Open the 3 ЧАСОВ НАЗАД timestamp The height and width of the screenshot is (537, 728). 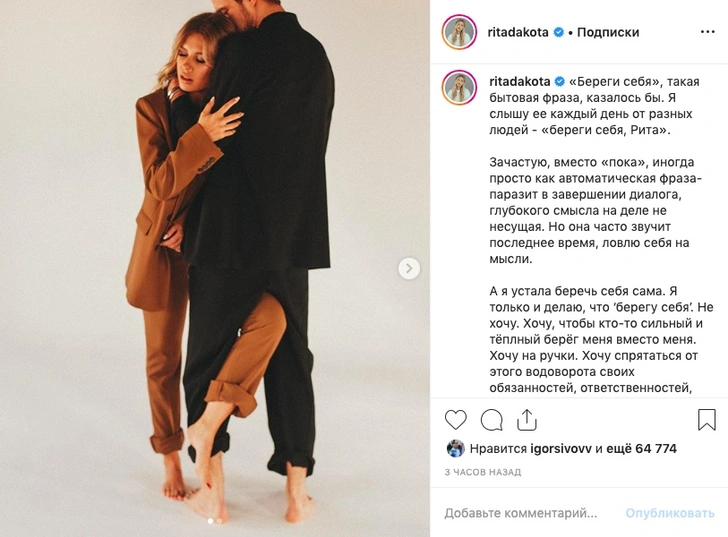tap(483, 472)
